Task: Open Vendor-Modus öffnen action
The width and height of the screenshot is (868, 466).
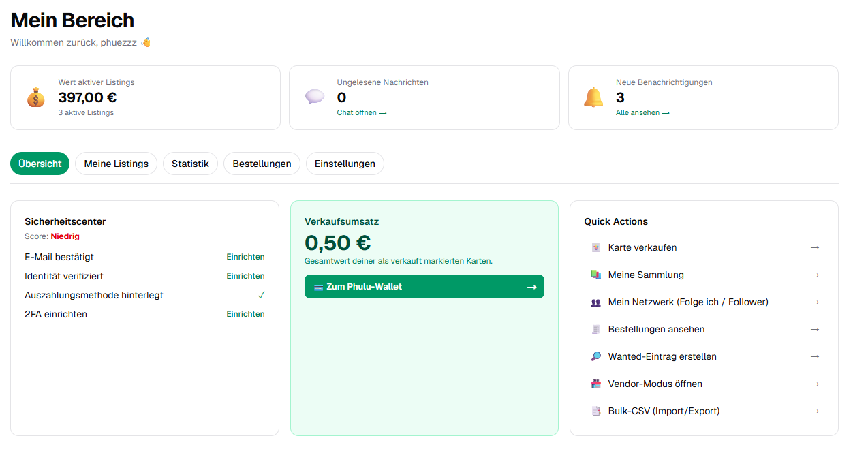Action: coord(704,384)
